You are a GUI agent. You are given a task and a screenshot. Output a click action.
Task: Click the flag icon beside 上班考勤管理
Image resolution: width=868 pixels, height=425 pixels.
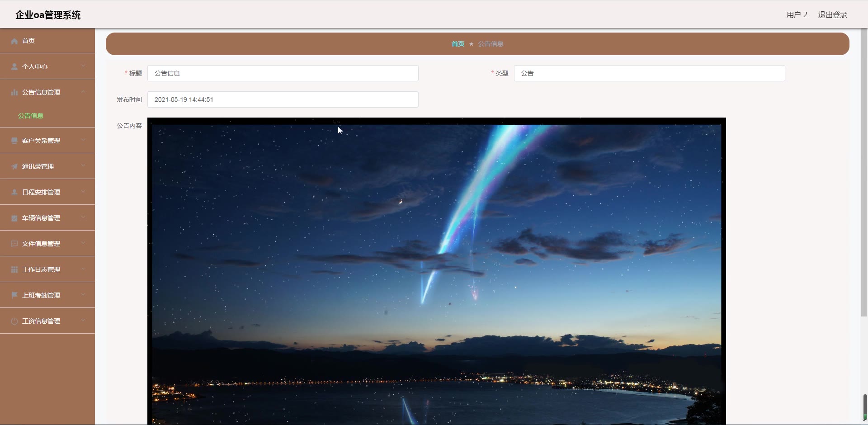pos(14,295)
